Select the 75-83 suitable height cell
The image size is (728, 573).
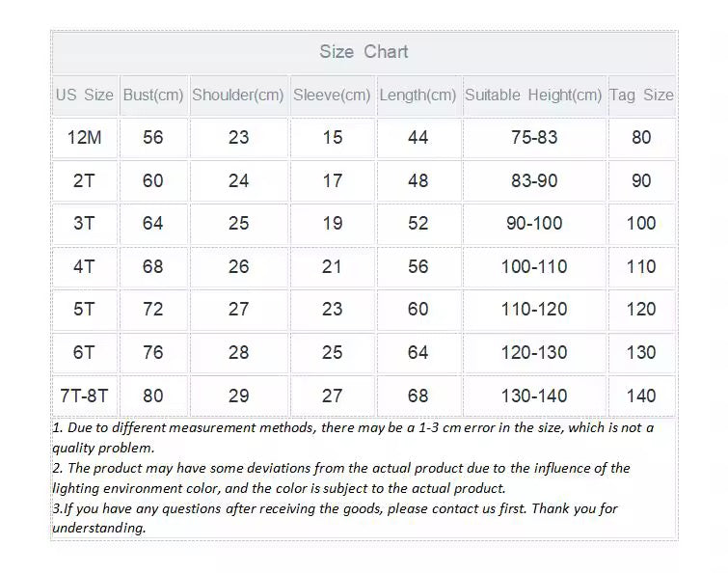pos(533,138)
